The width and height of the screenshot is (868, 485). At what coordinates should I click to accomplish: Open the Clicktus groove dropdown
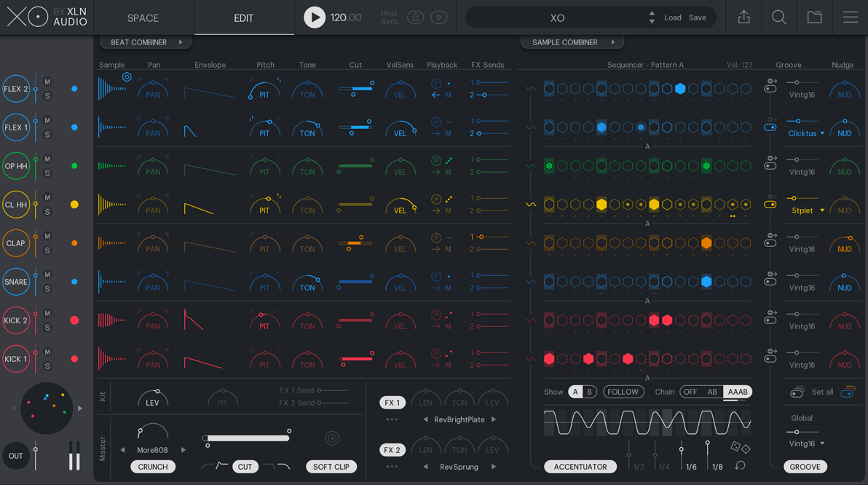pyautogui.click(x=806, y=133)
